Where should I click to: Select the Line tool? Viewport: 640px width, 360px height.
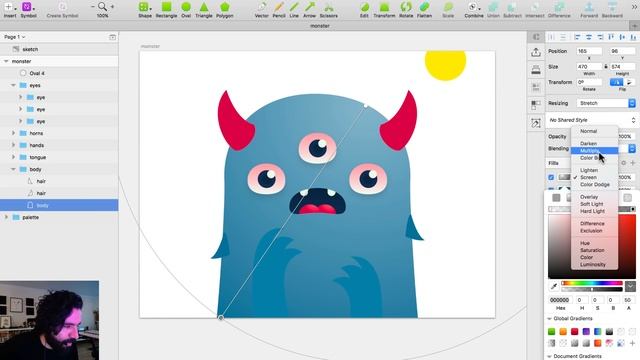coord(294,10)
